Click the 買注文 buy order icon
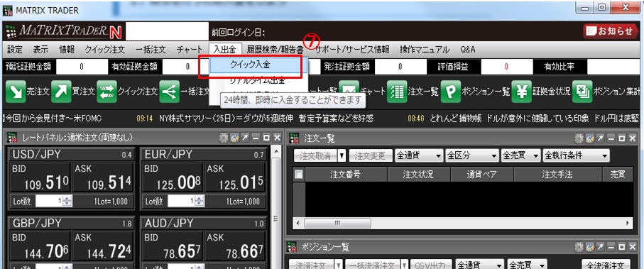Image resolution: width=644 pixels, height=269 pixels. (61, 92)
